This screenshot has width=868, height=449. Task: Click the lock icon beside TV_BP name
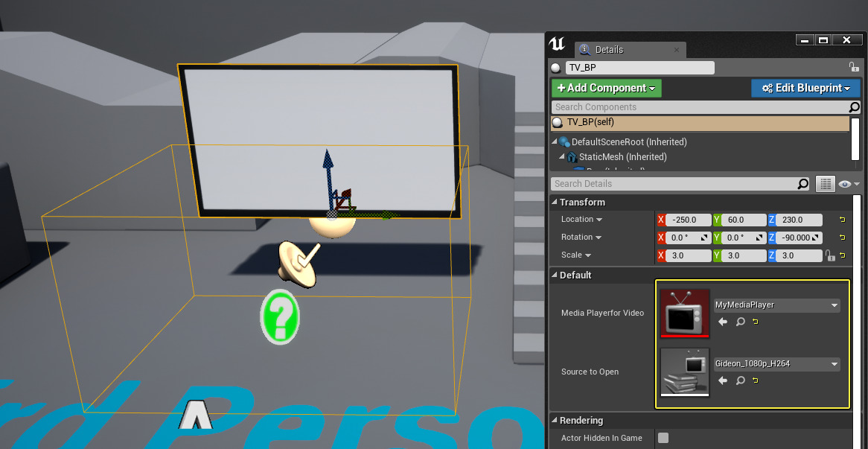tap(854, 67)
